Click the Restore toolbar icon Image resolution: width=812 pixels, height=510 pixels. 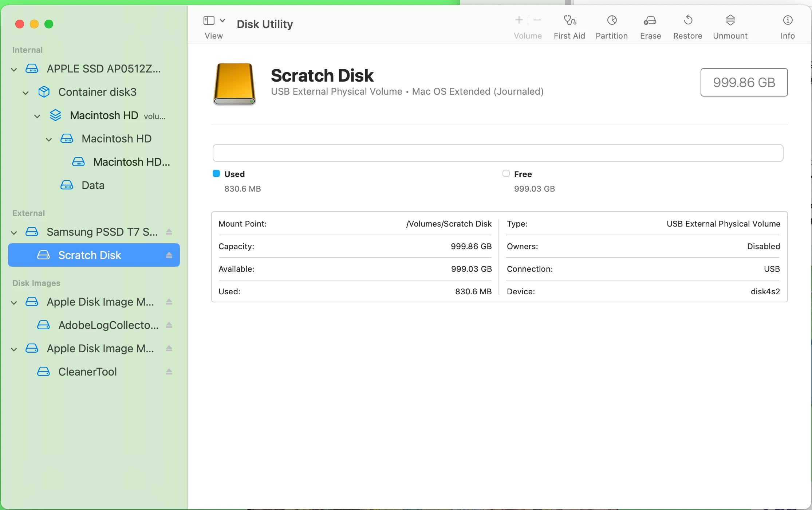click(x=688, y=21)
